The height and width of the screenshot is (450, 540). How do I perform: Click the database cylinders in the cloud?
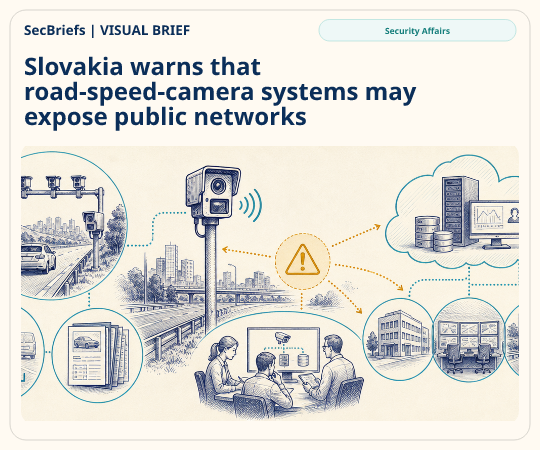(x=433, y=233)
